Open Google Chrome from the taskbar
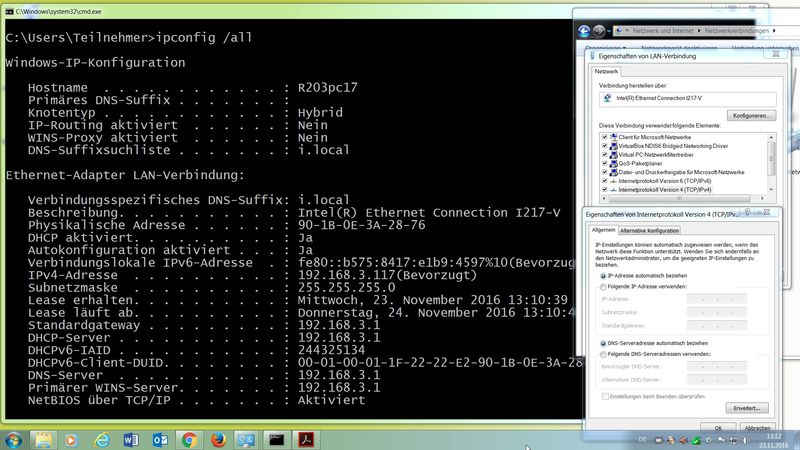The image size is (800, 450). click(189, 440)
